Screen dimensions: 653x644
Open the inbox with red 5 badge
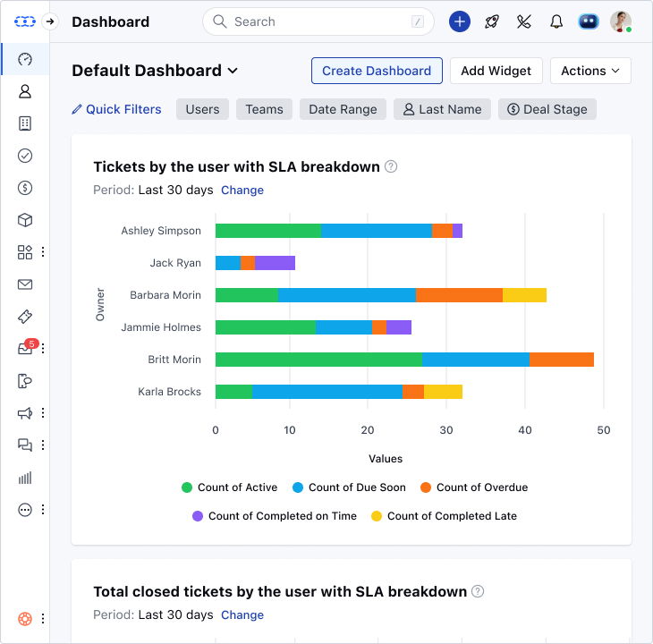click(26, 348)
